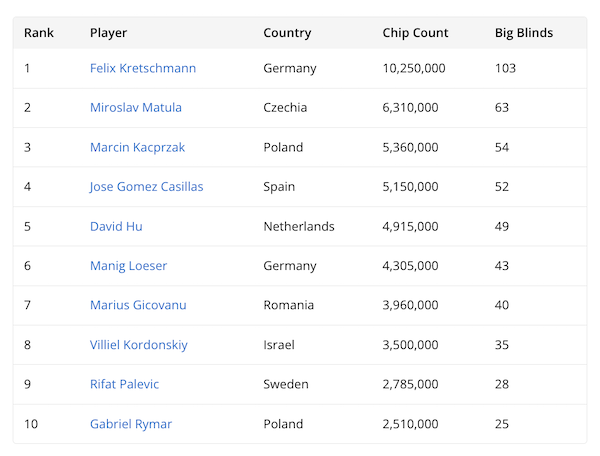
Task: Open Marcin Kacprzak's profile link
Action: click(137, 147)
